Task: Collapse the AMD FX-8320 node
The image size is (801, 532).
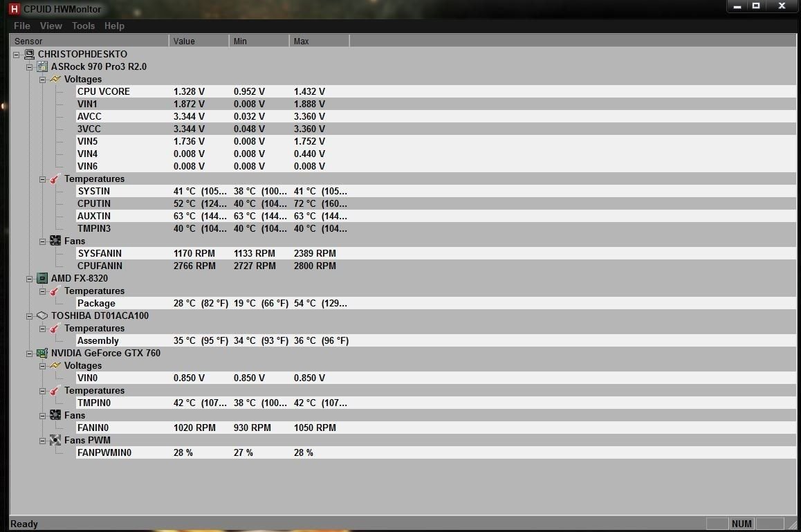Action: [30, 279]
